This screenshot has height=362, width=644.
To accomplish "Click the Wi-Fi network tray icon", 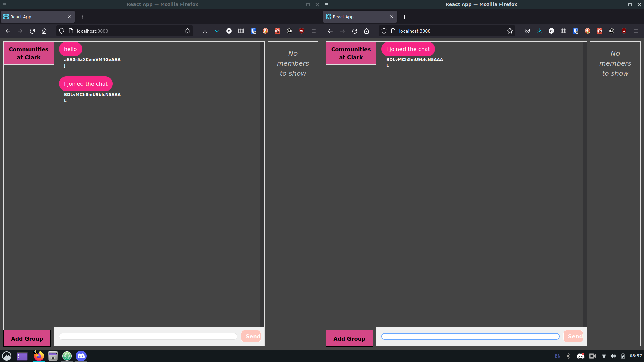I will [604, 356].
